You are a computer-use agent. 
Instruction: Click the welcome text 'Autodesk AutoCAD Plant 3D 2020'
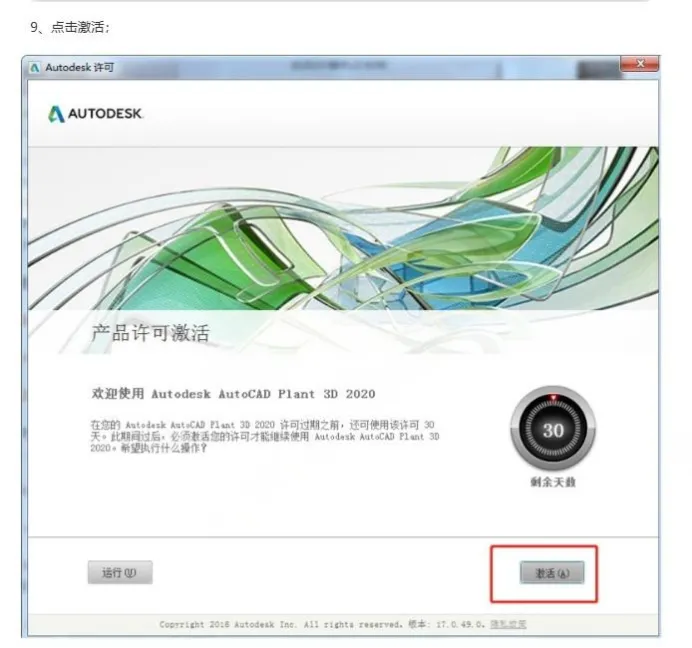pos(263,394)
